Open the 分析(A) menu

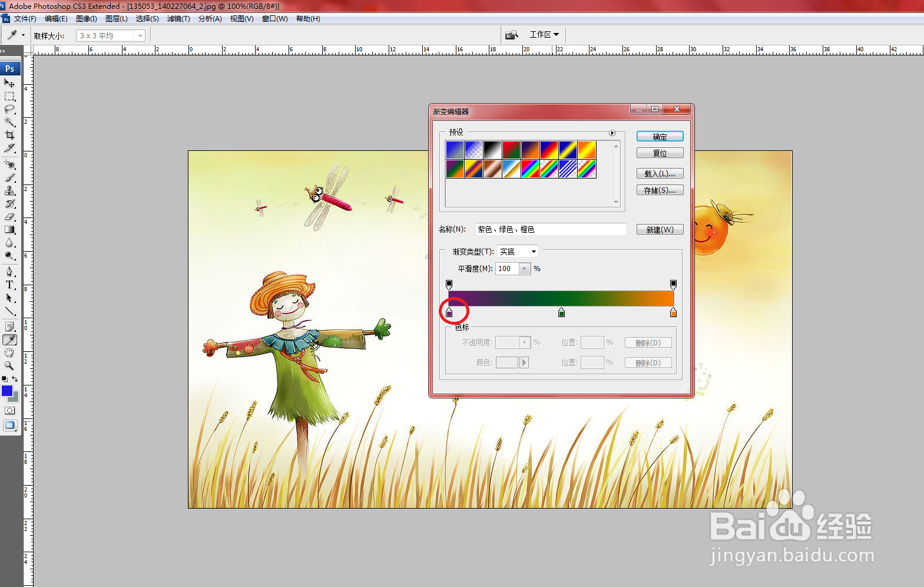210,19
